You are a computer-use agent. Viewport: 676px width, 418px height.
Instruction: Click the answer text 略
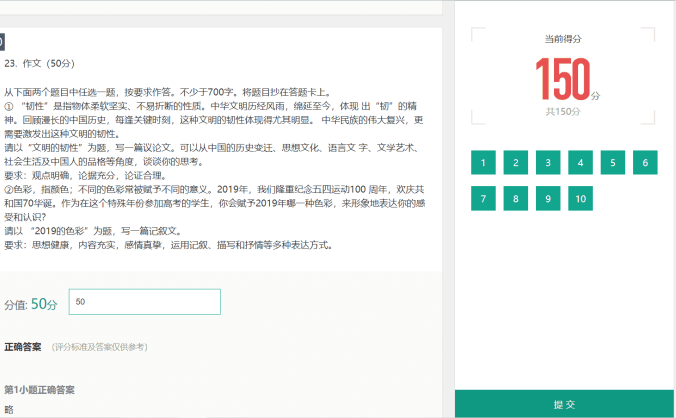pos(9,409)
